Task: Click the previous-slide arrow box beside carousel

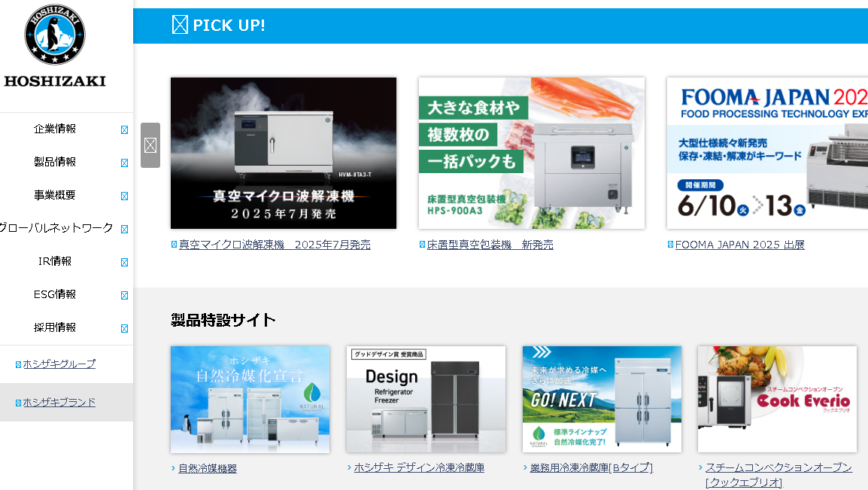Action: (150, 145)
